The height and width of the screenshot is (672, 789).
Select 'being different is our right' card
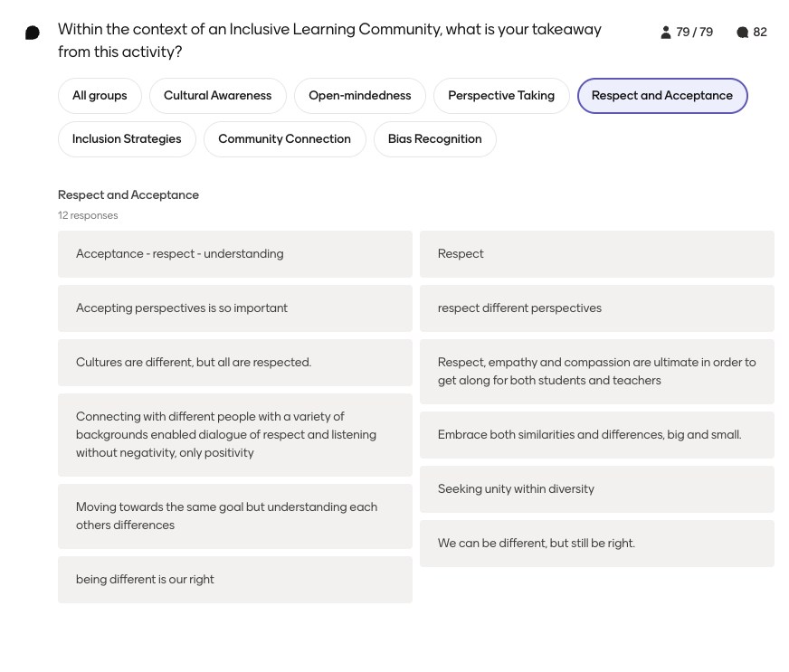pyautogui.click(x=235, y=580)
